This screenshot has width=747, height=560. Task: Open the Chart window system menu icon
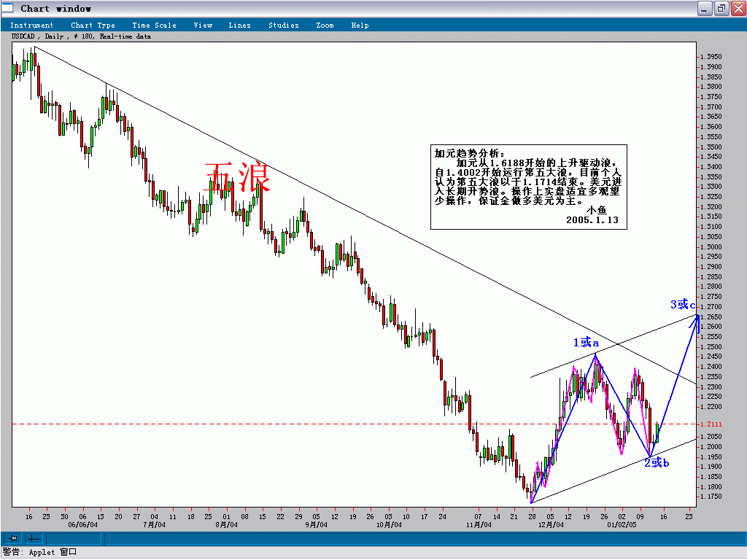pyautogui.click(x=7, y=7)
